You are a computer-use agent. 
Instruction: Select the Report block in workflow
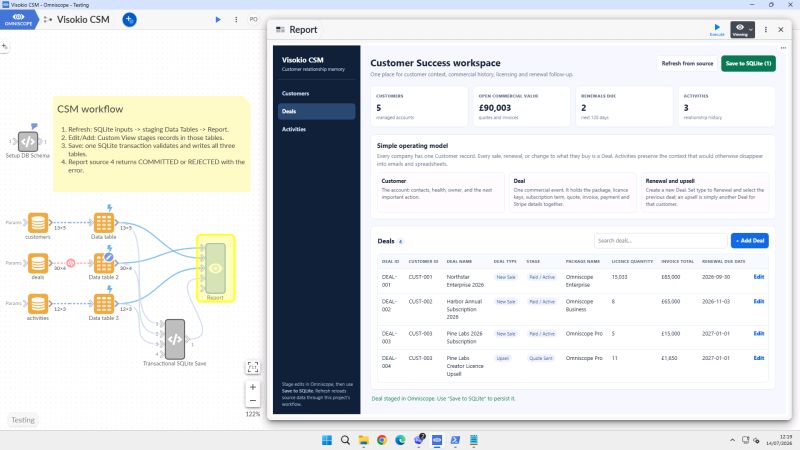215,268
